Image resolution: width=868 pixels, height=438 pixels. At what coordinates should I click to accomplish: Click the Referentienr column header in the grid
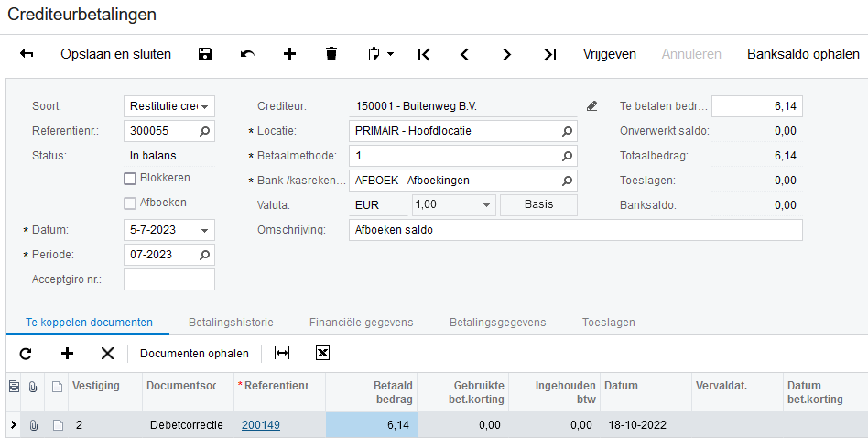[279, 392]
